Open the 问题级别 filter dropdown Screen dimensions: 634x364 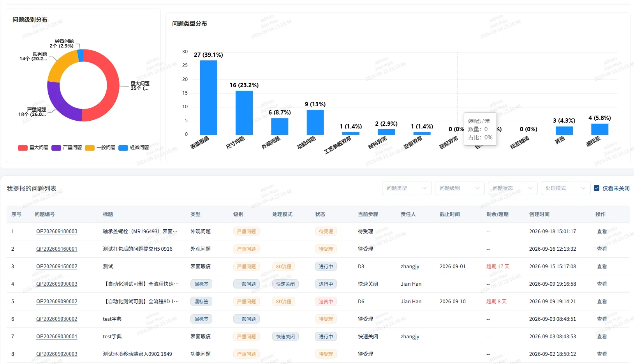tap(460, 188)
